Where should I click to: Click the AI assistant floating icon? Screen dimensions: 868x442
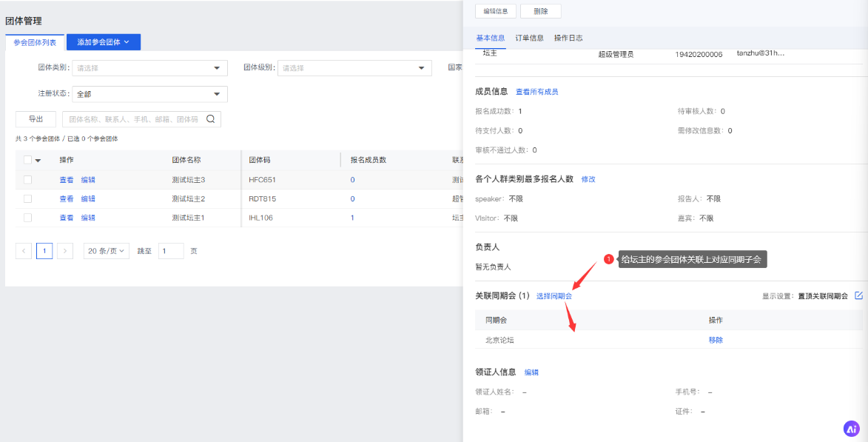point(851,429)
